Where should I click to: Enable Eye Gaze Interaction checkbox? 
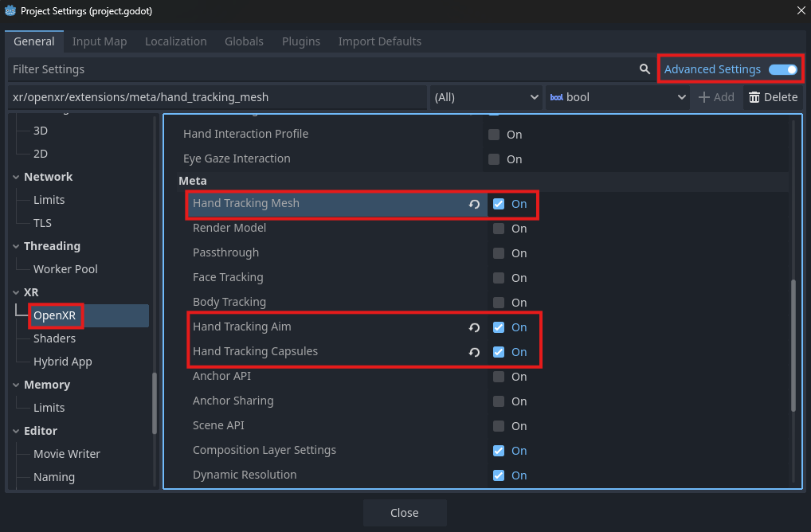tap(494, 159)
